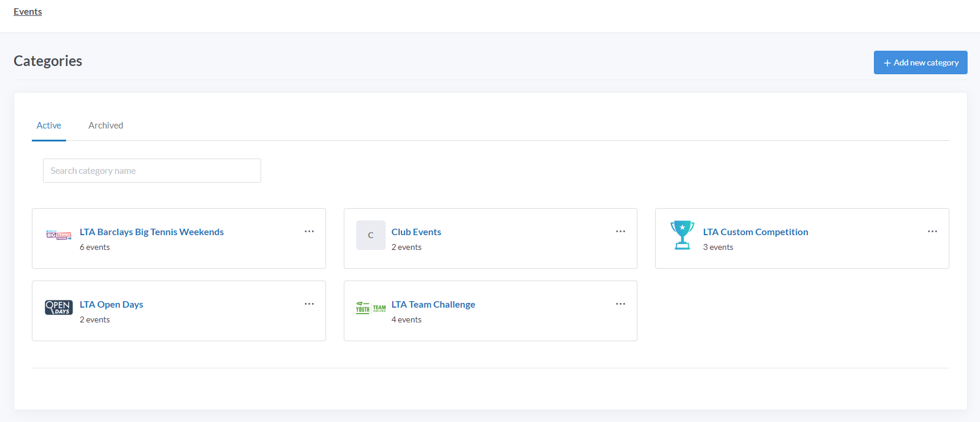Open the ellipsis menu on LTA Open Days
Viewport: 980px width, 422px height.
point(309,304)
